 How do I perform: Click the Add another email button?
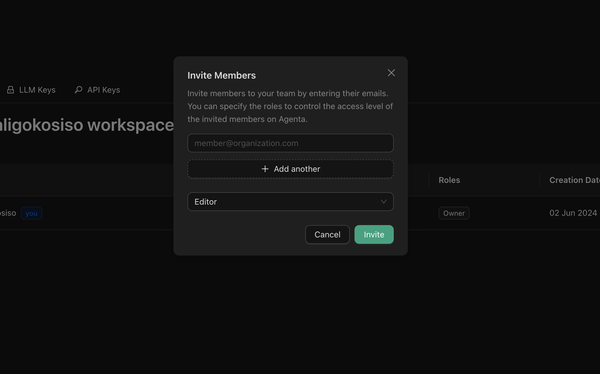click(290, 169)
